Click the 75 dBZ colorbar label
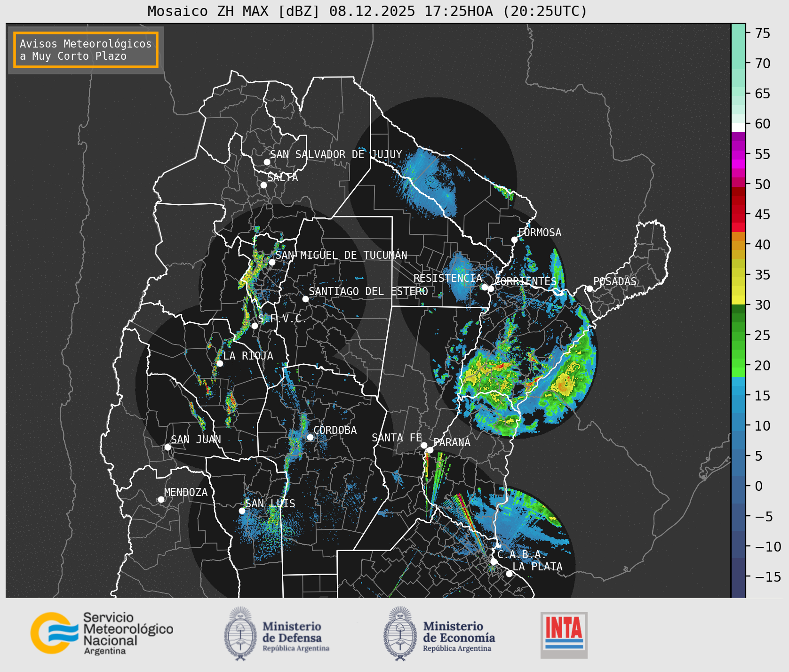This screenshot has width=789, height=672. coord(763,33)
